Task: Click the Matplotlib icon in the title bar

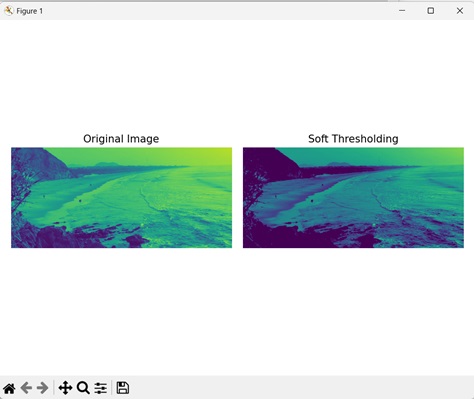Action: [9, 11]
